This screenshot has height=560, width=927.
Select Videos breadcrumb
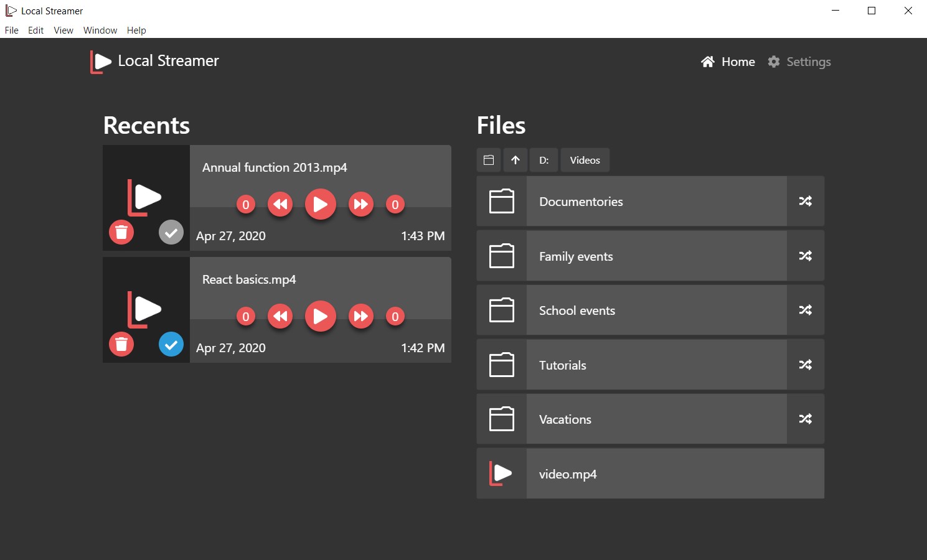click(x=585, y=160)
